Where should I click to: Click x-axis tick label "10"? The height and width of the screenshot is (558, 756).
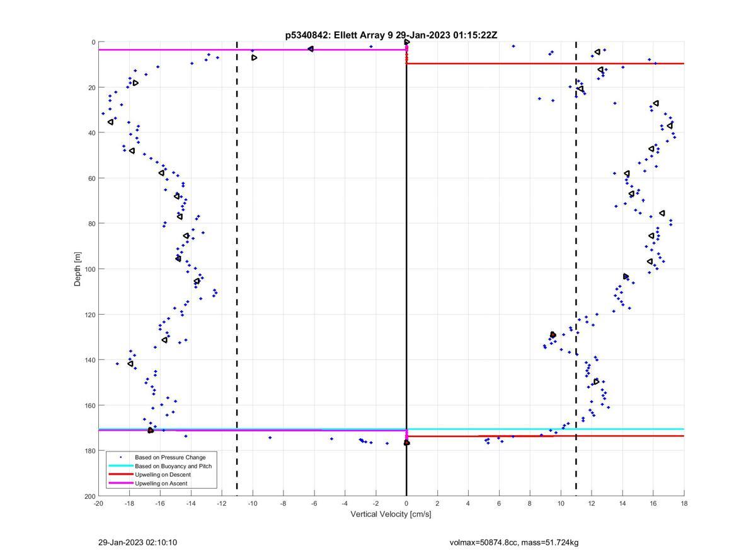coord(561,503)
